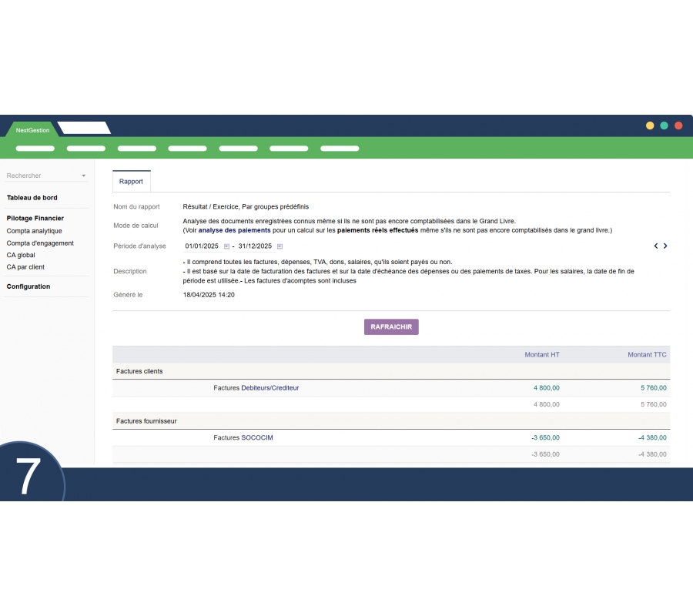This screenshot has width=693, height=616.
Task: Click the yellow window control dot
Action: 650,126
